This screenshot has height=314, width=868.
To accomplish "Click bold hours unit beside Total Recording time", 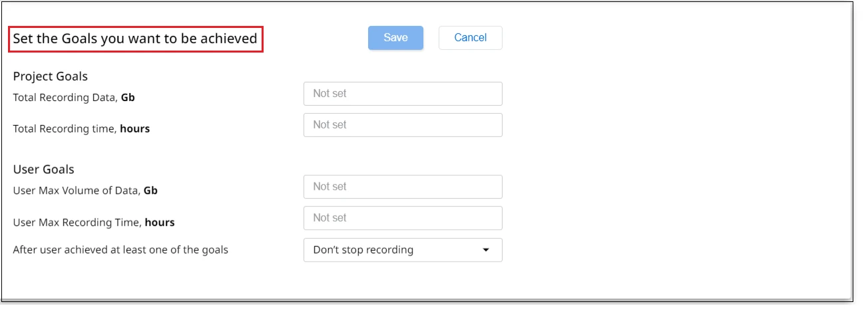I will pos(134,129).
